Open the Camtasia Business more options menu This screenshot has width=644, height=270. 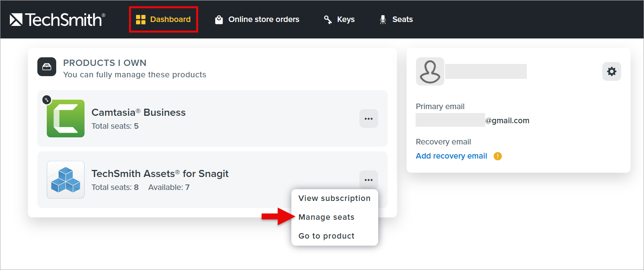(368, 119)
